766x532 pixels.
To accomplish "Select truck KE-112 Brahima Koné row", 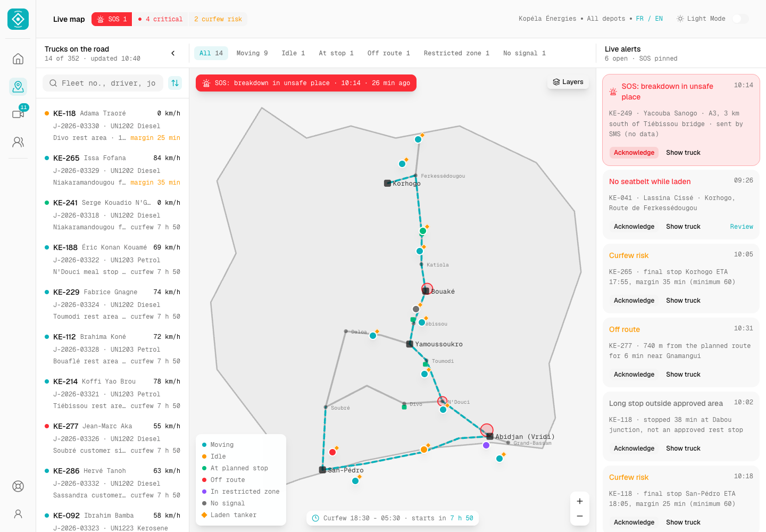I will point(113,349).
